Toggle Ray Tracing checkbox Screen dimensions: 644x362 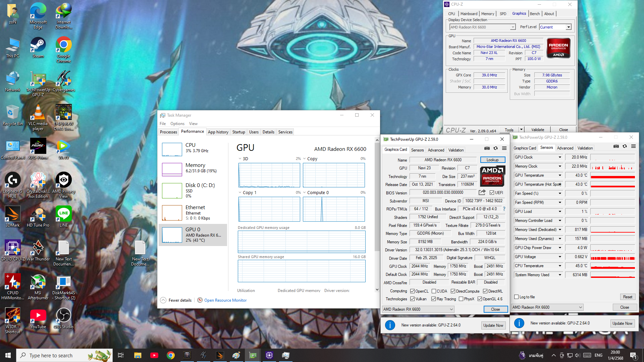[x=433, y=299]
